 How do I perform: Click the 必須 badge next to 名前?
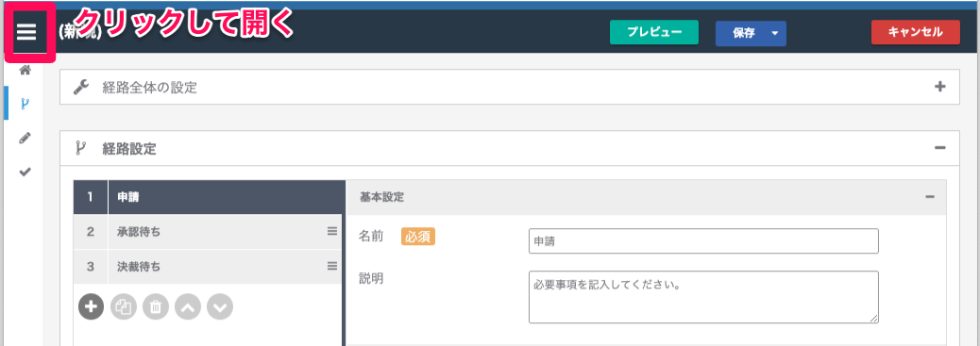(x=418, y=238)
